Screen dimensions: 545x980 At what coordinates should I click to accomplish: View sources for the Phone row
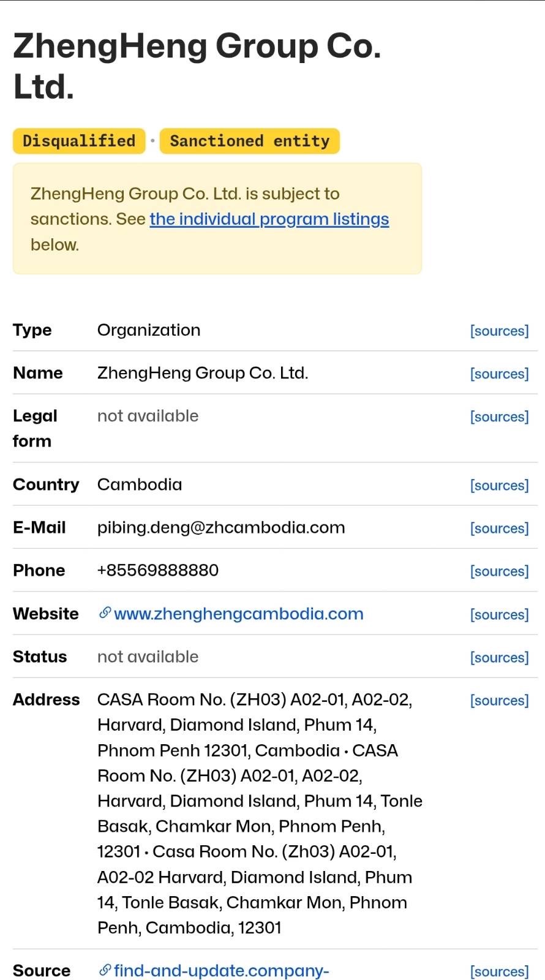point(499,571)
